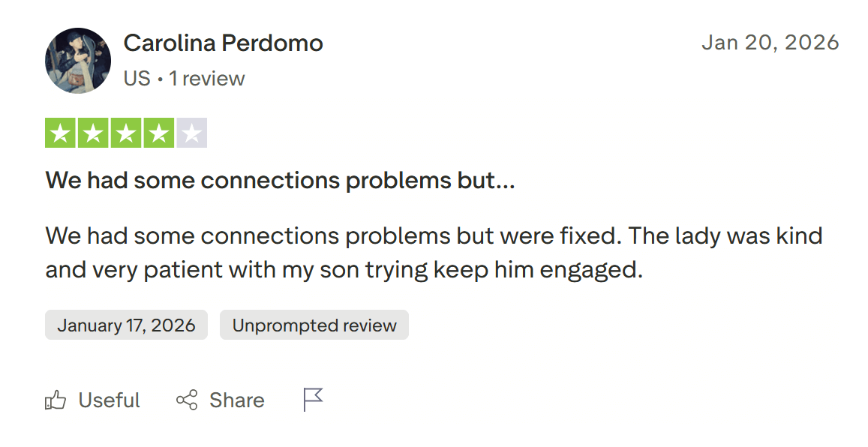Open Carolina Perdomo's profile picture
The width and height of the screenshot is (868, 447).
pos(78,61)
